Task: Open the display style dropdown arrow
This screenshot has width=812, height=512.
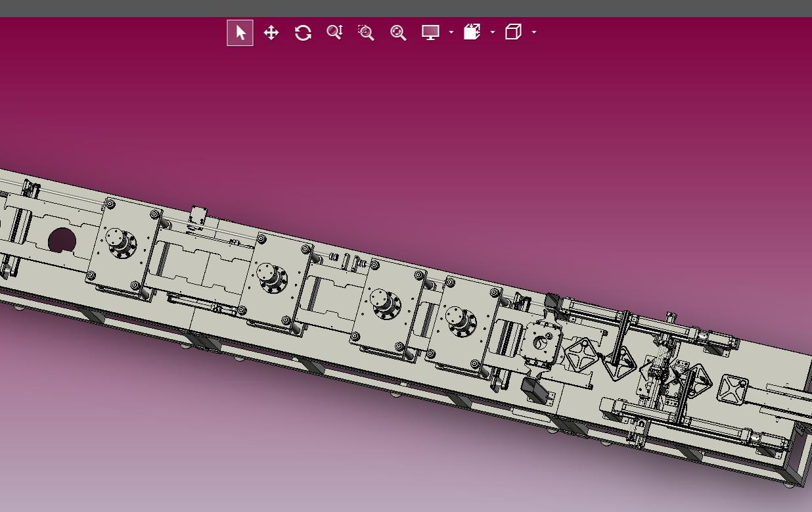Action: (x=451, y=32)
